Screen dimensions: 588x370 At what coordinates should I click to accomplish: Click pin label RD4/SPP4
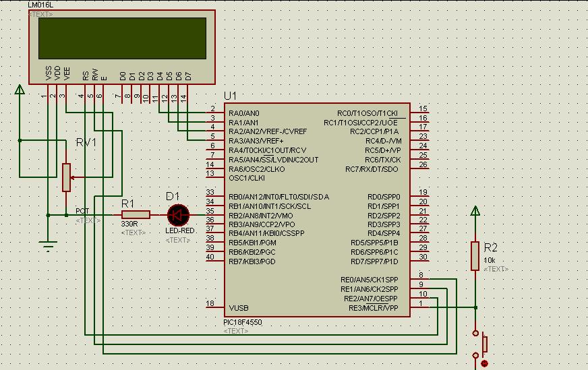(x=384, y=233)
